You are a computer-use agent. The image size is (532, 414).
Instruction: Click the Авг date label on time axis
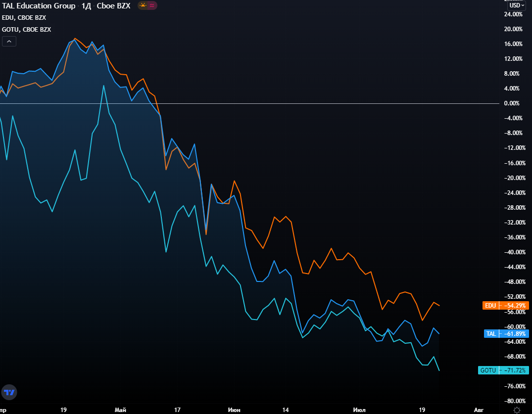point(479,410)
